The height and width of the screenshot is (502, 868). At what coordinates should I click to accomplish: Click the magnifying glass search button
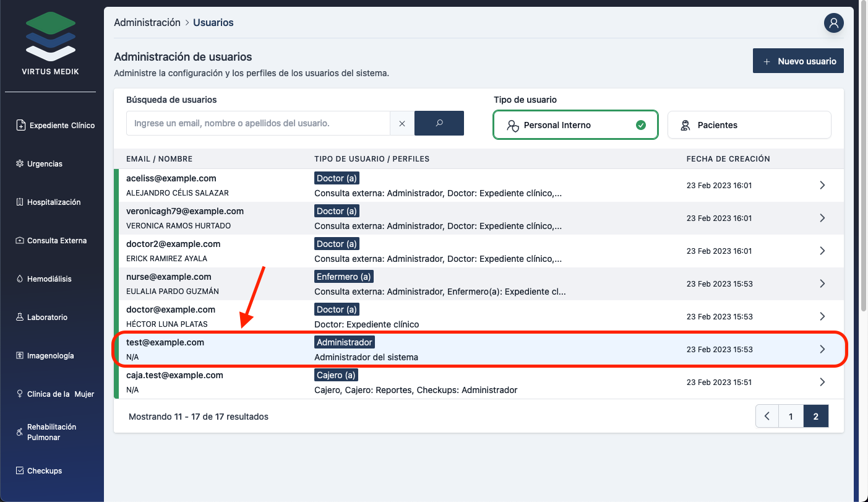tap(439, 123)
